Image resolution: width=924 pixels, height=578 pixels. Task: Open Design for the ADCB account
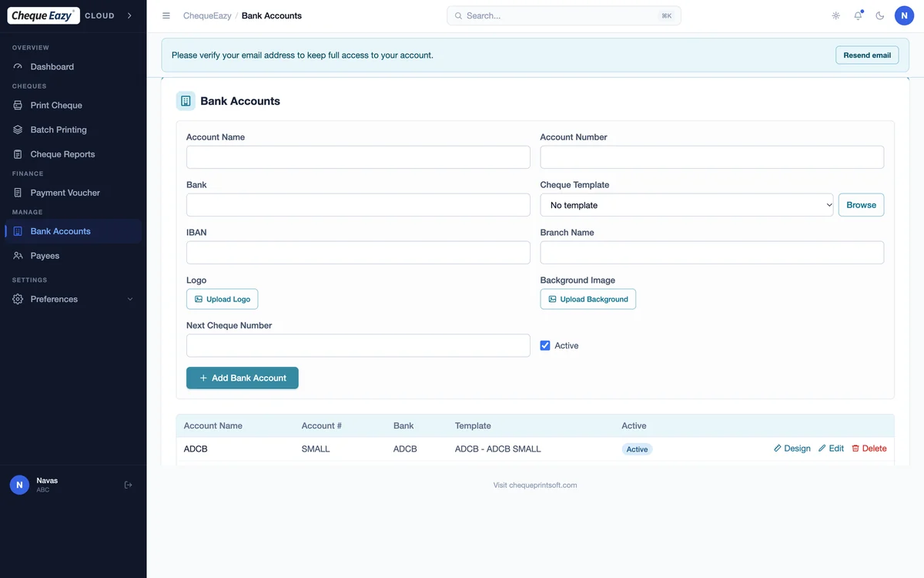point(792,449)
